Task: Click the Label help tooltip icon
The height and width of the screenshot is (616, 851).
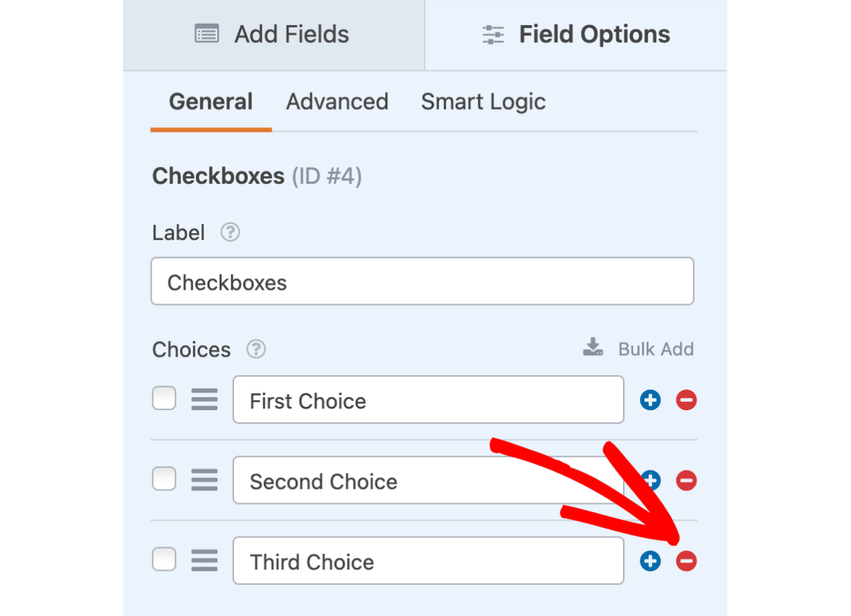Action: pos(230,233)
